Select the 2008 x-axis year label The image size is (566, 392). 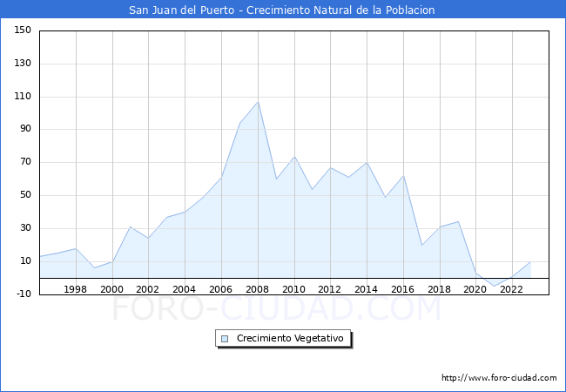click(257, 289)
